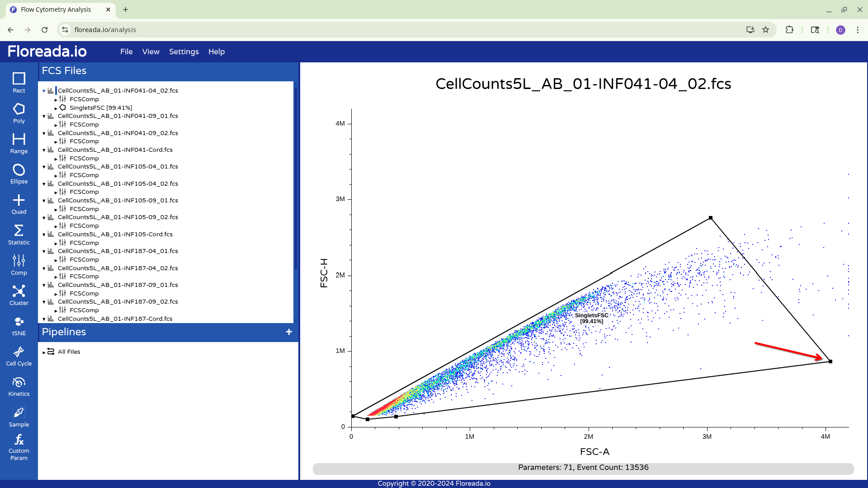Image resolution: width=868 pixels, height=488 pixels.
Task: Select the Poly gate tool
Action: click(x=19, y=113)
